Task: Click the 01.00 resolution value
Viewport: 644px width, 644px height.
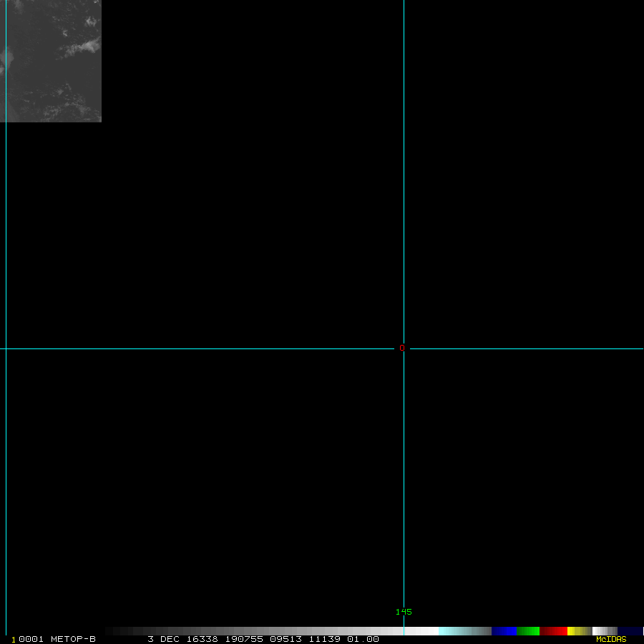Action: (x=363, y=639)
